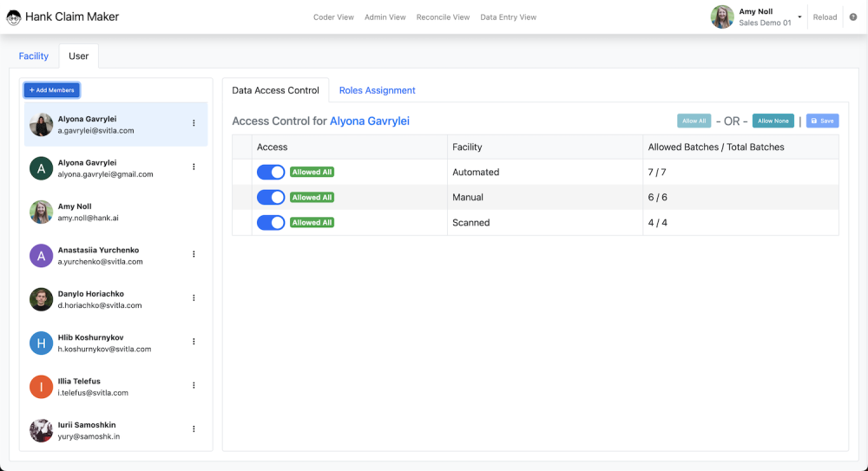The height and width of the screenshot is (471, 868).
Task: Switch to the Facility tab
Action: click(x=34, y=56)
